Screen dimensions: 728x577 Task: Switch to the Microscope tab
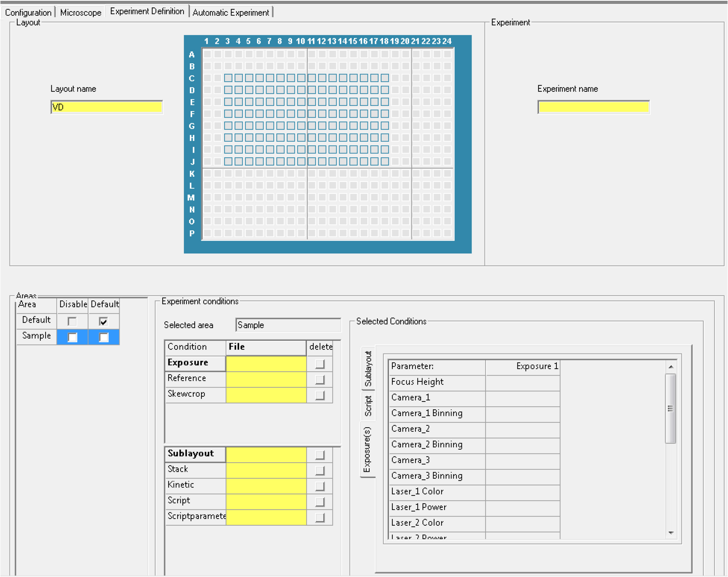pos(80,12)
